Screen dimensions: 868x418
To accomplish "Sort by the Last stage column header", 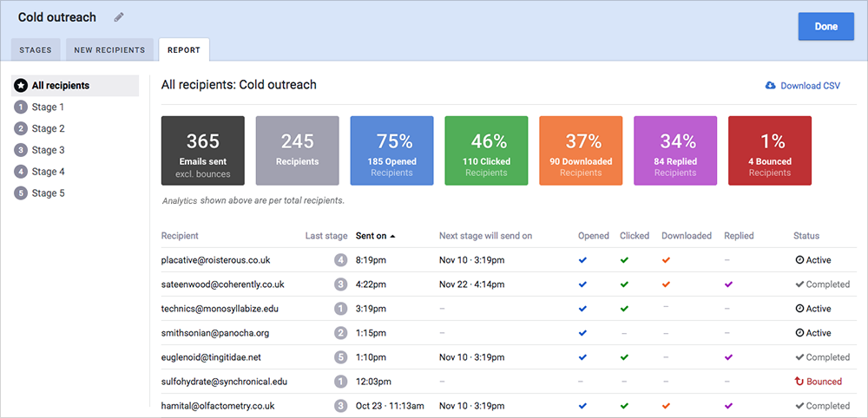I will click(x=326, y=236).
